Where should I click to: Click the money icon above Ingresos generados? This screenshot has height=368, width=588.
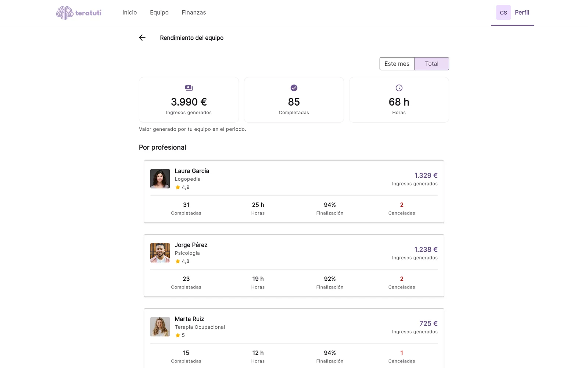pos(189,88)
